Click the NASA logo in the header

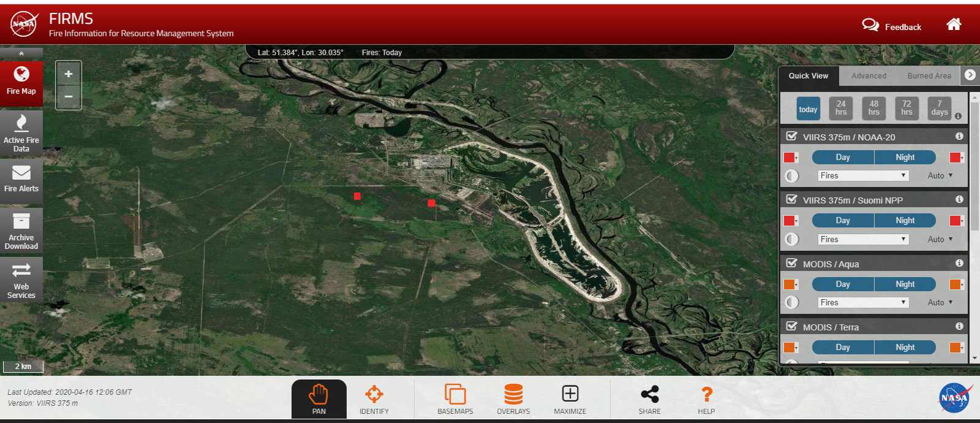tap(24, 25)
